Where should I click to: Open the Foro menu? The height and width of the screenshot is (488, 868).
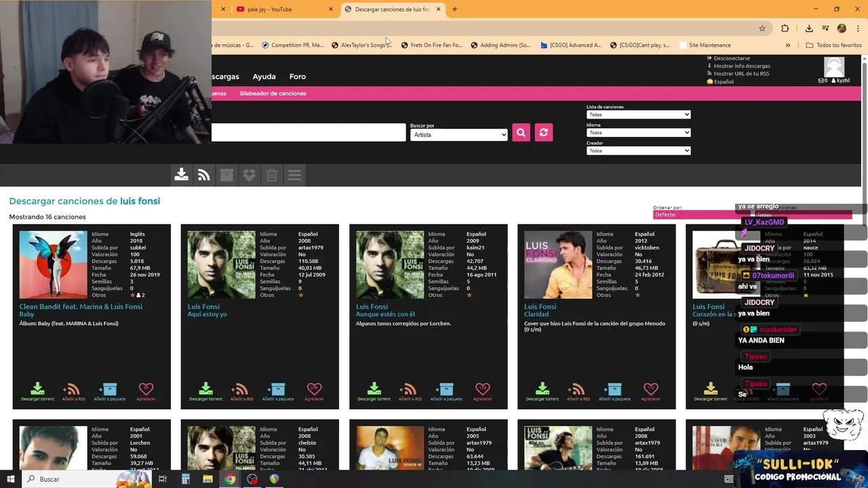(x=297, y=77)
